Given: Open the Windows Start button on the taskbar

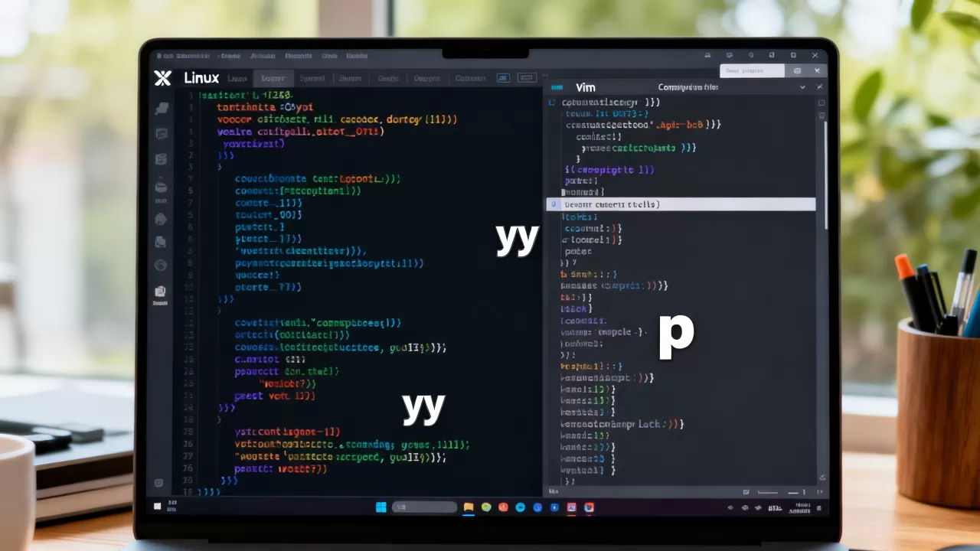Looking at the screenshot, I should 381,507.
